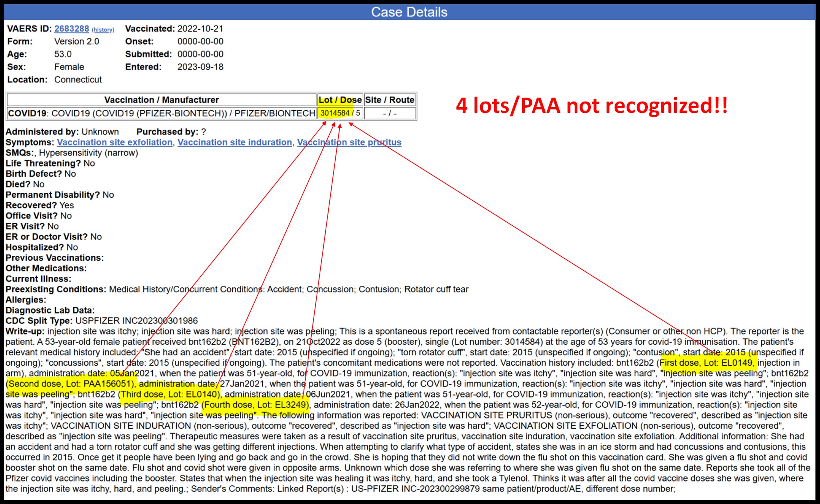The width and height of the screenshot is (820, 504).
Task: Click the red '4 lots/PAA not recognized' annotation
Action: coord(592,105)
